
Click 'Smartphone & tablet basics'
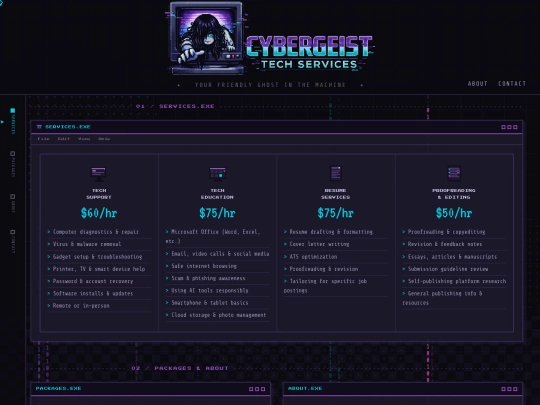pos(210,302)
